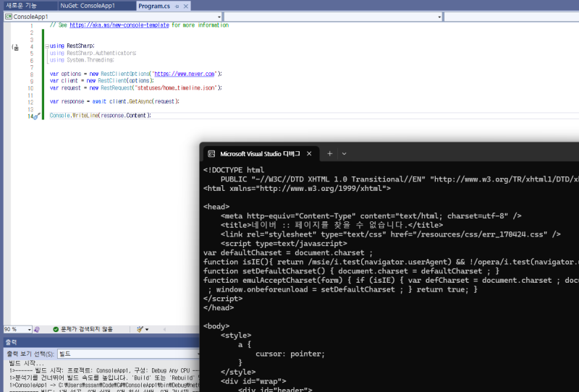Click the green check no-issues status icon
The width and height of the screenshot is (579, 392).
(x=56, y=329)
